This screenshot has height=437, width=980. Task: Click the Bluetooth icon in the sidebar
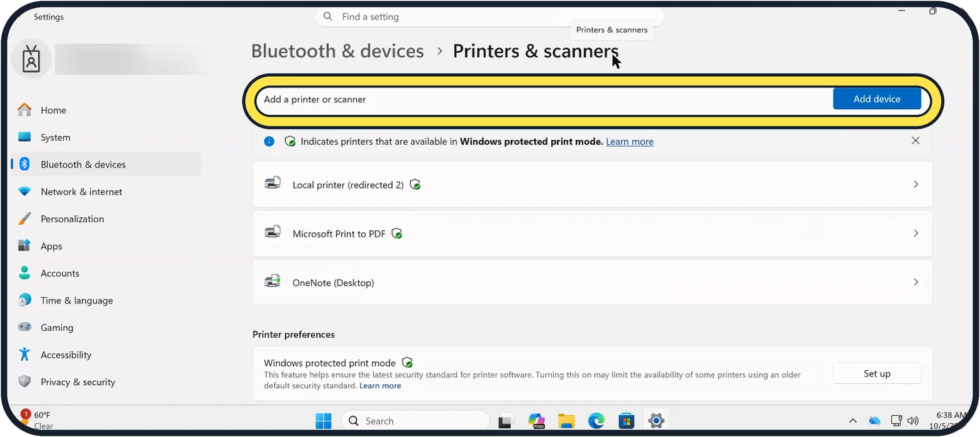[x=24, y=164]
